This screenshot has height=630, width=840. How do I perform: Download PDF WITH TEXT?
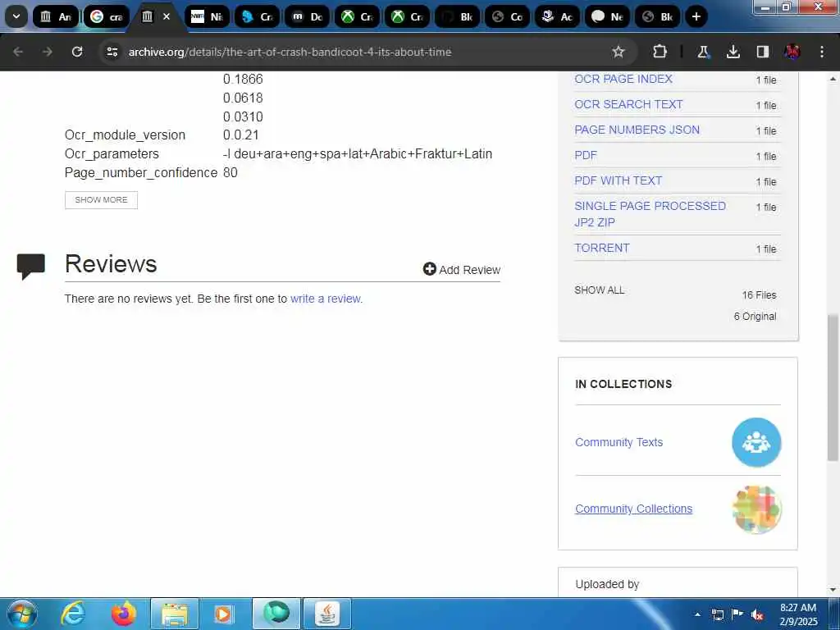point(619,180)
